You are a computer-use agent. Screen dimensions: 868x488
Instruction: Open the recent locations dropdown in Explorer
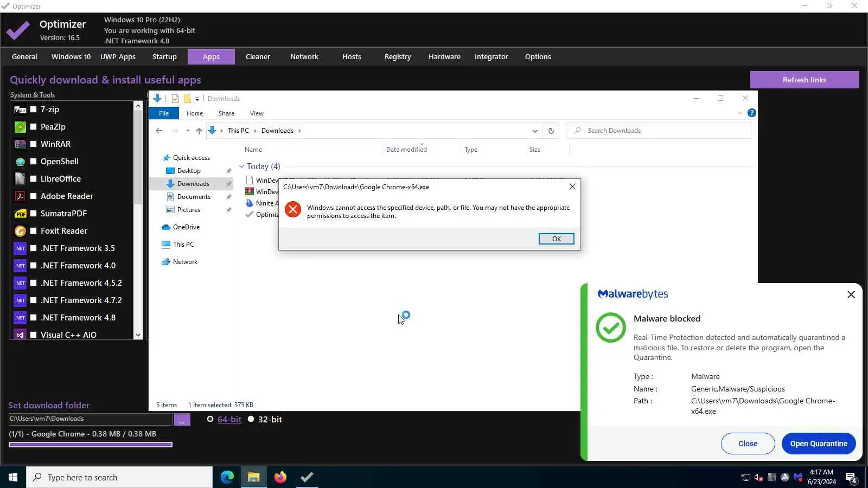[188, 131]
